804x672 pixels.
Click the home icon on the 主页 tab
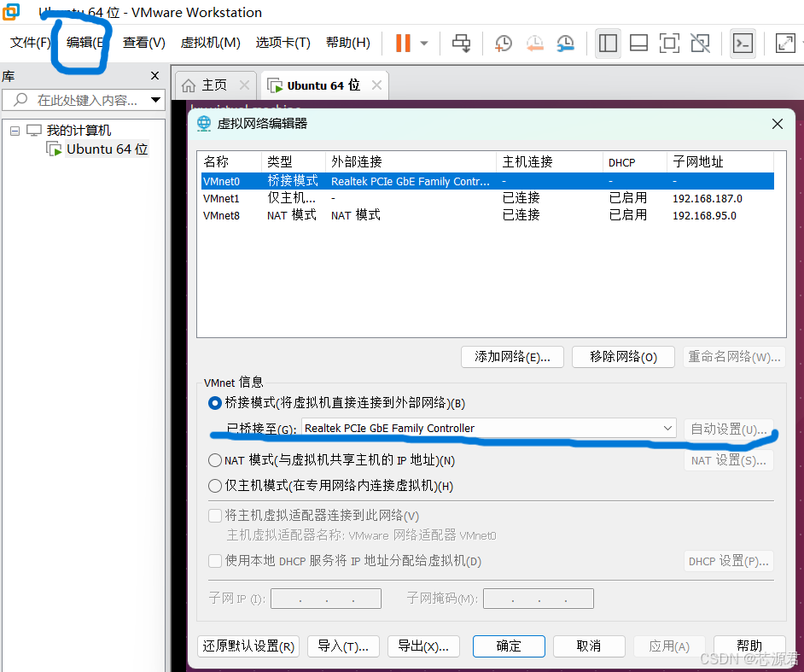tap(189, 85)
